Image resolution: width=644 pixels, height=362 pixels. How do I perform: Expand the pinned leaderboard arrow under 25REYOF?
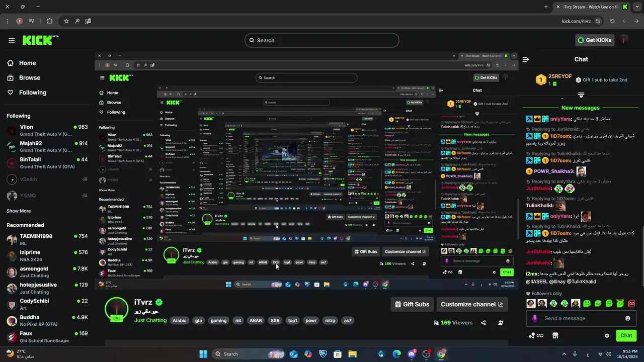click(x=581, y=95)
